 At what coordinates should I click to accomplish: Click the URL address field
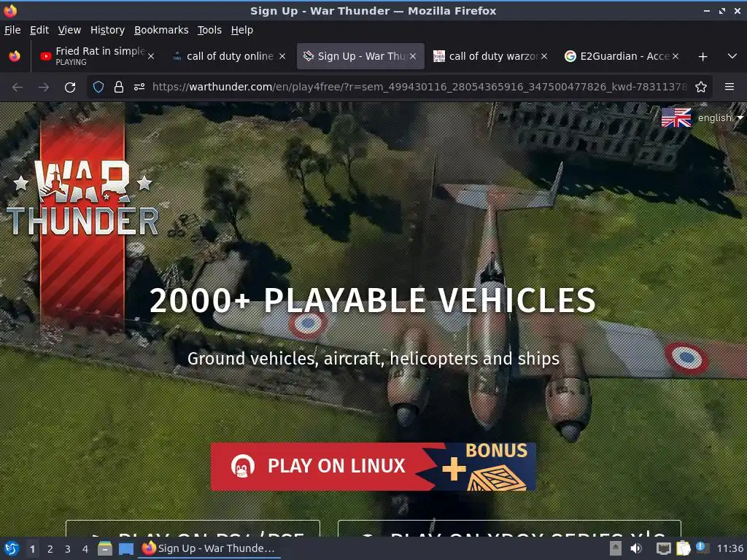(x=419, y=87)
